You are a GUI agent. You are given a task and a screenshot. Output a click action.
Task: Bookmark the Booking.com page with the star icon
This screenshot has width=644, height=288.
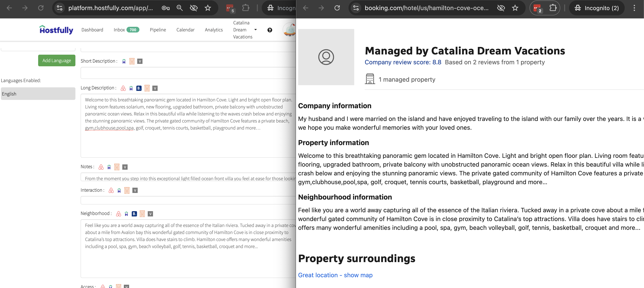[515, 8]
